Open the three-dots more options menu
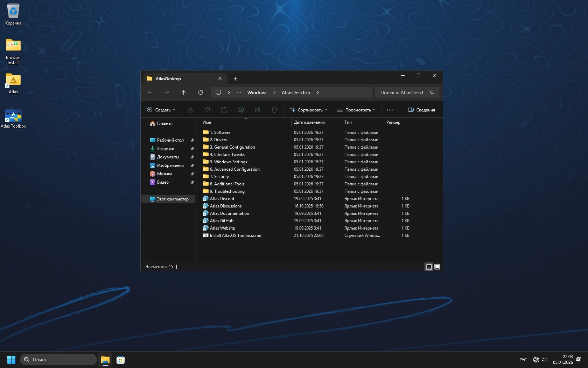This screenshot has height=368, width=588. 390,110
